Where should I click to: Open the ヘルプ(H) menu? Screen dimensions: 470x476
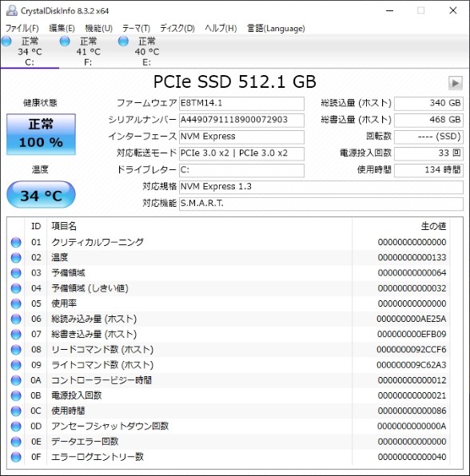(x=221, y=29)
